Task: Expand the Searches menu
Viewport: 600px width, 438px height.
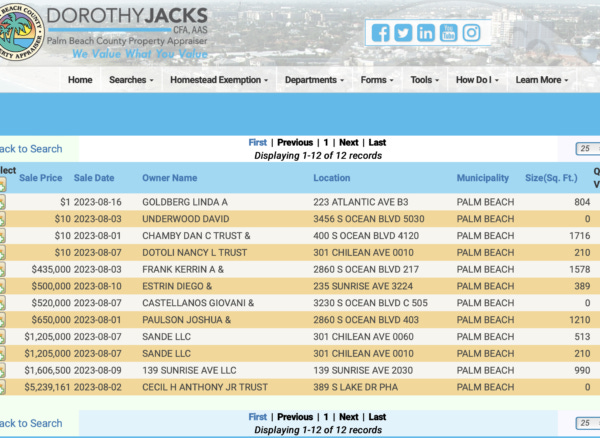Action: [x=131, y=80]
